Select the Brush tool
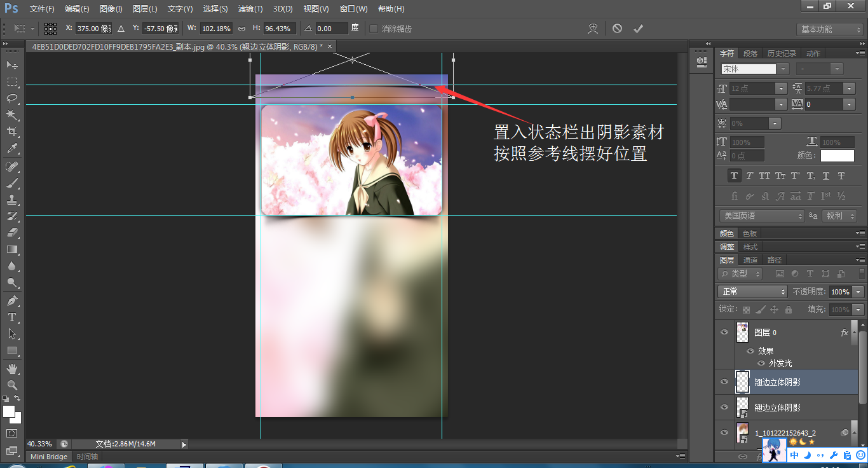 click(12, 183)
